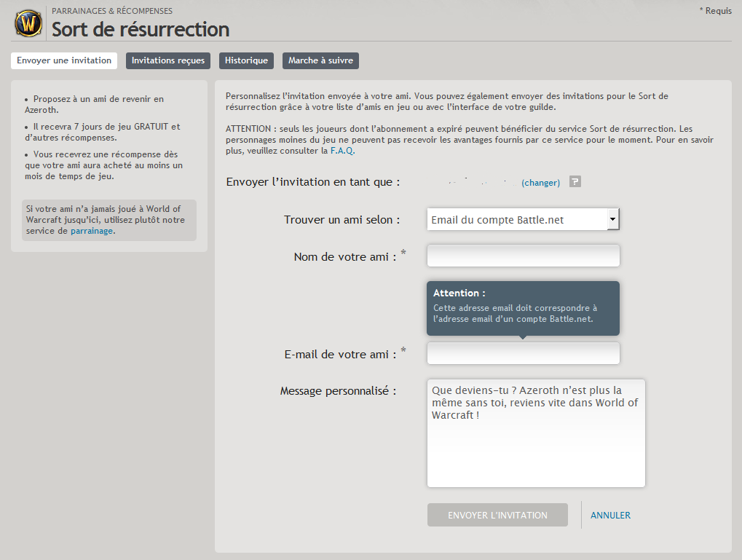Click the 'PARRAINAGES & RÉCOMPENSES' heading text
The image size is (742, 560).
112,11
